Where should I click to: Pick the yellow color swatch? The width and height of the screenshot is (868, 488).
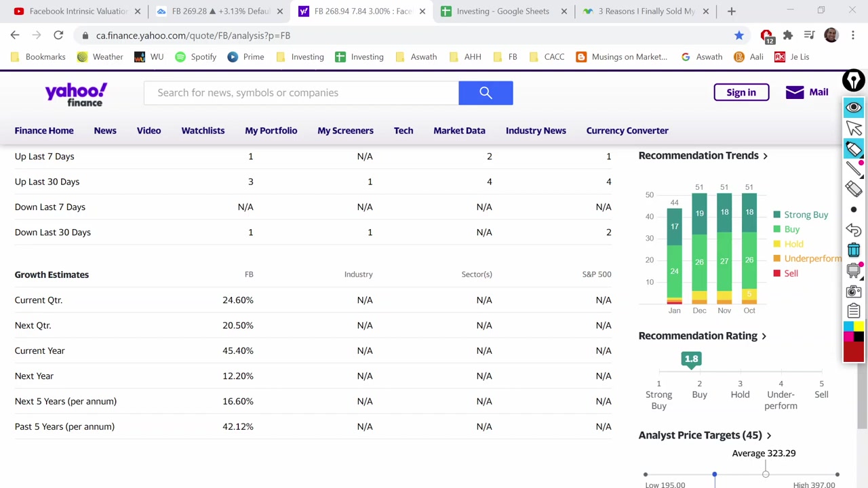tap(859, 327)
